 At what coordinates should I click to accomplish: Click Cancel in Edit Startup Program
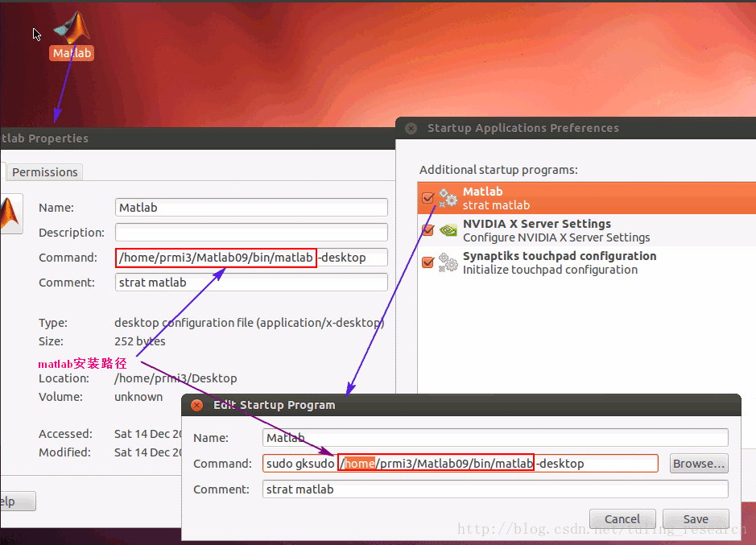tap(622, 519)
